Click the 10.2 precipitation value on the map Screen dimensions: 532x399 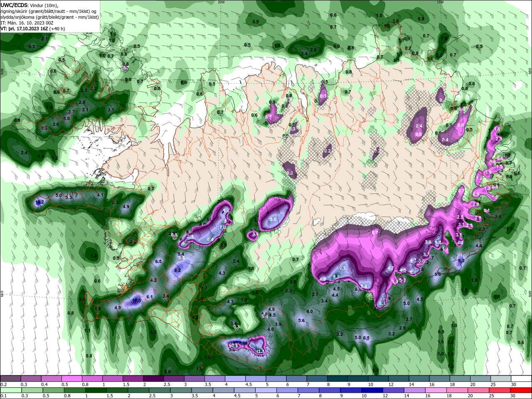(x=39, y=202)
